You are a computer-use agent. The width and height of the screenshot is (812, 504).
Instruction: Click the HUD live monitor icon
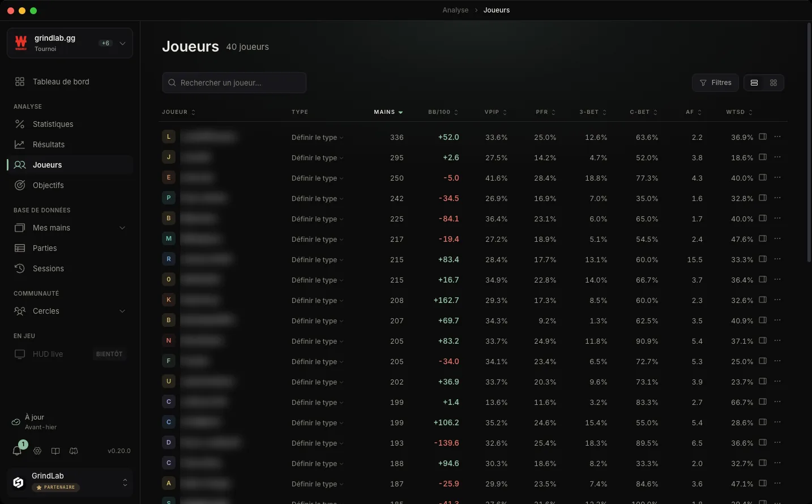tap(20, 354)
